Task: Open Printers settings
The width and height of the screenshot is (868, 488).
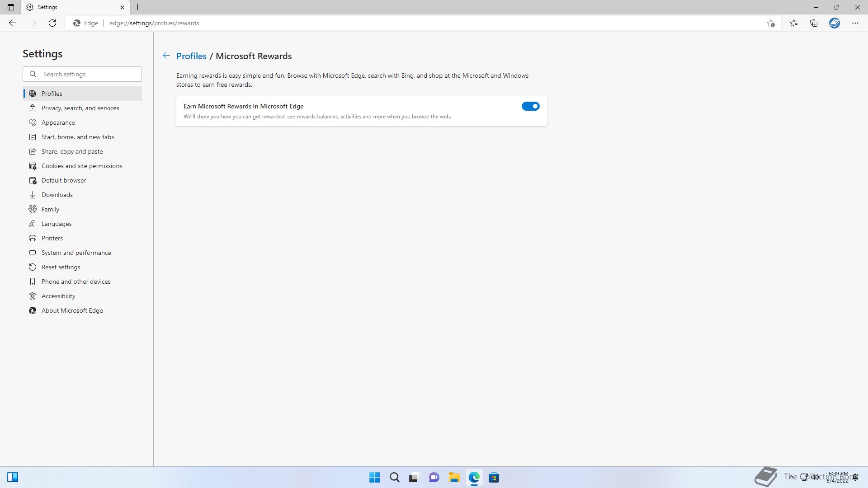Action: coord(82,238)
